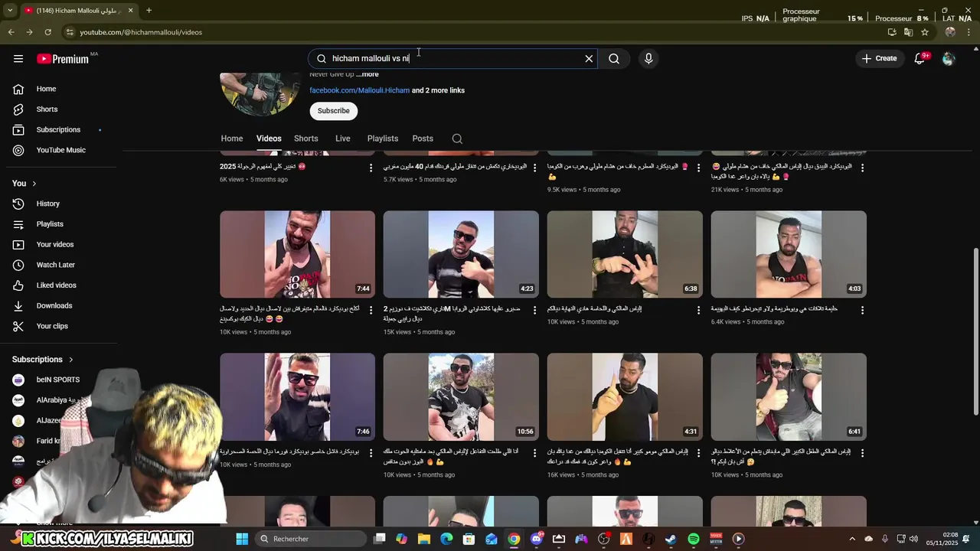The height and width of the screenshot is (551, 980).
Task: Open the options menu of the 6:41 video
Action: tap(862, 453)
